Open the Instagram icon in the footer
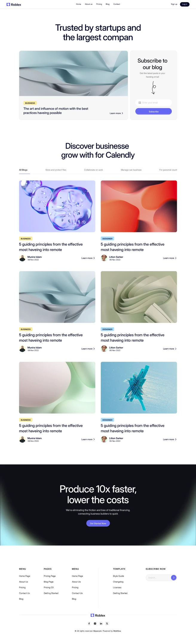Image resolution: width=196 pixels, height=644 pixels. tap(95, 623)
